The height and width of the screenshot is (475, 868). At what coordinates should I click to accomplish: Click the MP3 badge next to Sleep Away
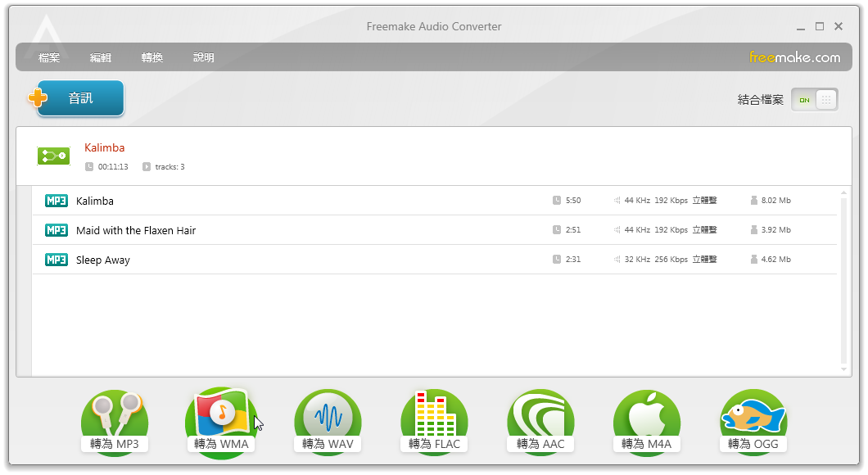pos(56,260)
